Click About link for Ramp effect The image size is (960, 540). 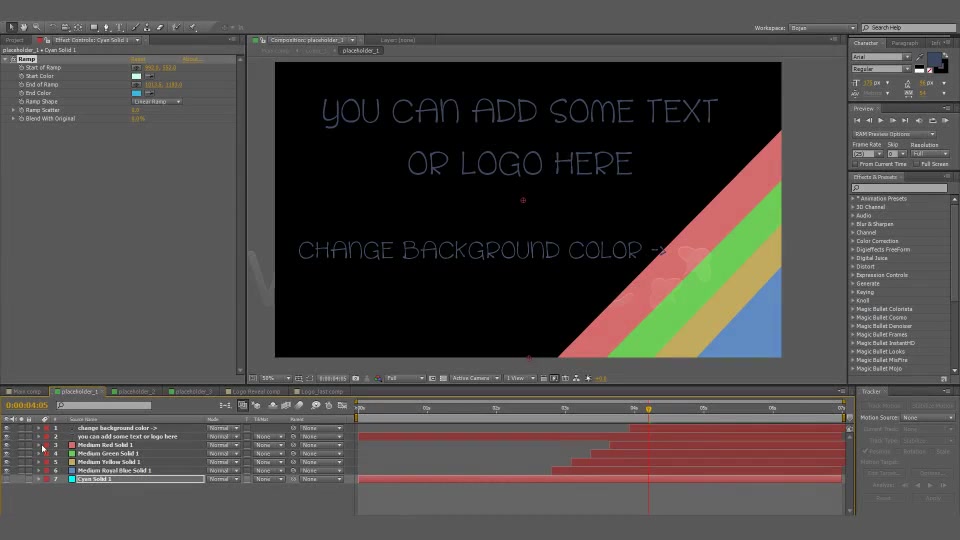(192, 59)
